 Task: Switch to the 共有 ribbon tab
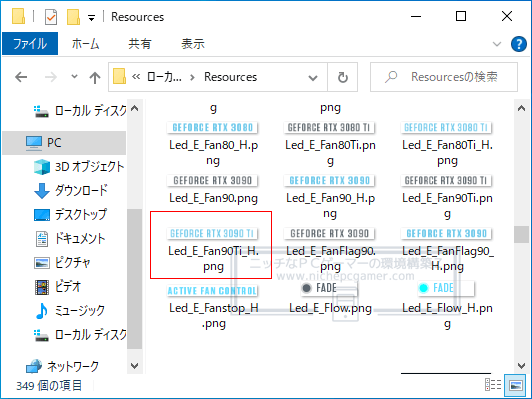click(x=139, y=44)
